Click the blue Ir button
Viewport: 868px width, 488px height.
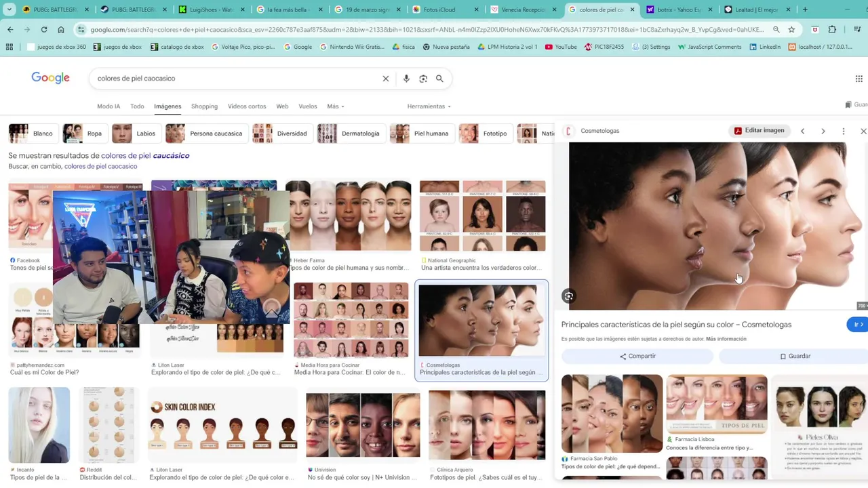[857, 325]
